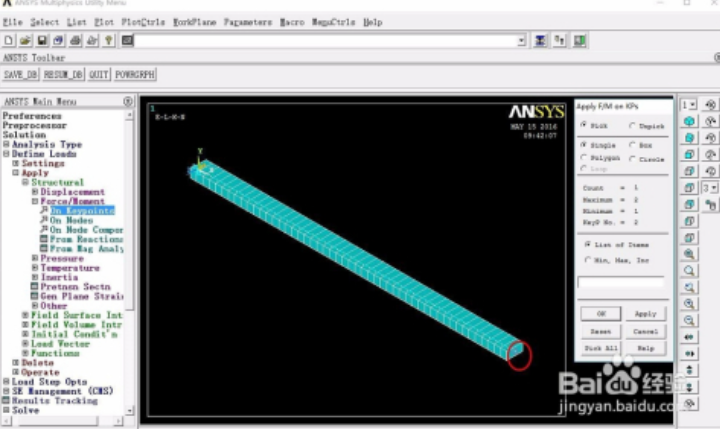Open the Help menu in menu bar
Screen dimensions: 720x429
[373, 22]
